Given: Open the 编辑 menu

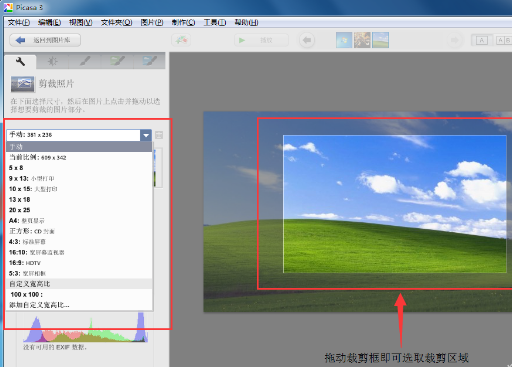Looking at the screenshot, I should click(49, 22).
